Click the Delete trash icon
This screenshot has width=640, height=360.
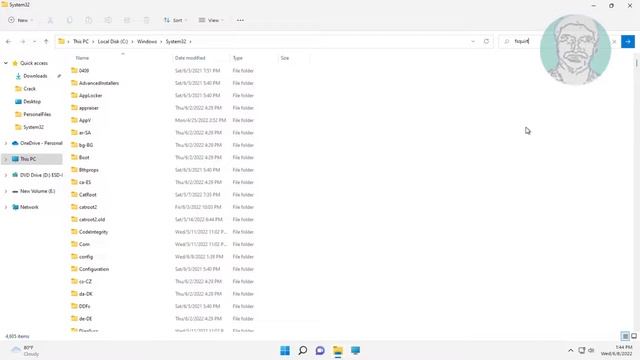146,20
